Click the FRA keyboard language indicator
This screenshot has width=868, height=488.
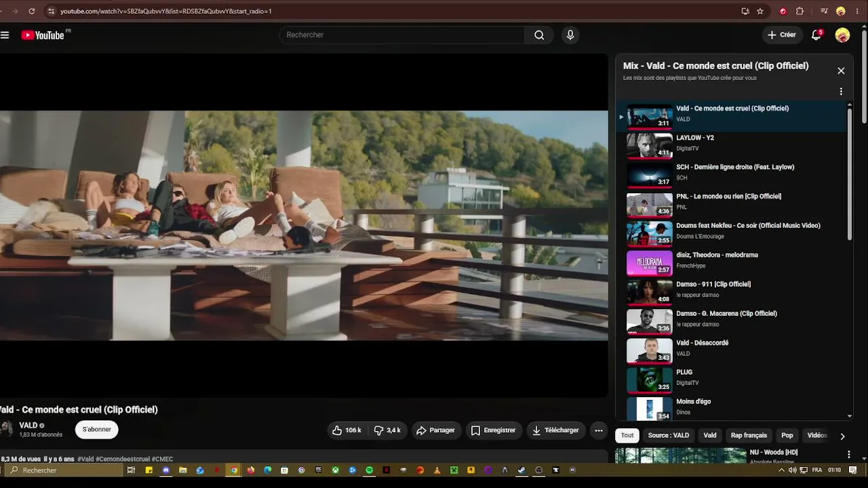click(817, 470)
